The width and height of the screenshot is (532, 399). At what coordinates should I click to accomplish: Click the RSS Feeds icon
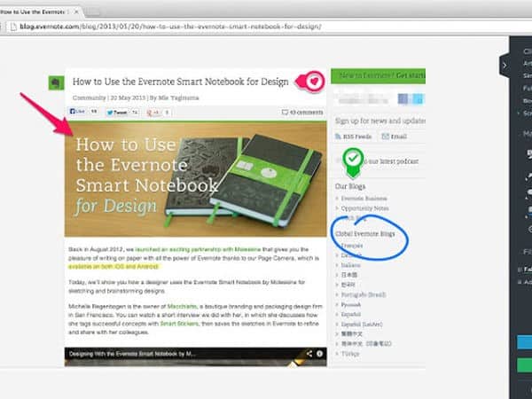[x=338, y=137]
